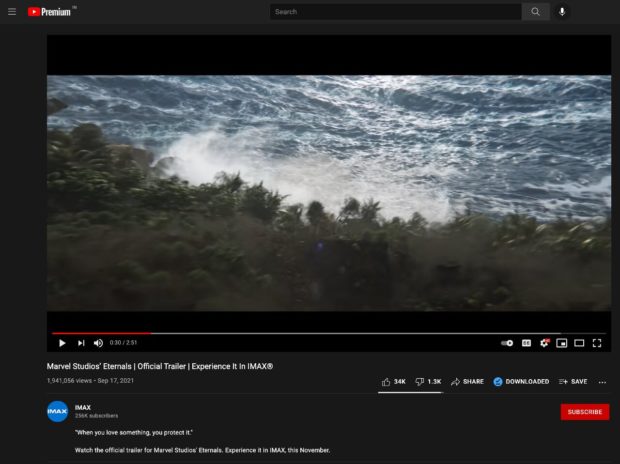Open the hamburger guide menu
620x464 pixels.
click(x=12, y=12)
